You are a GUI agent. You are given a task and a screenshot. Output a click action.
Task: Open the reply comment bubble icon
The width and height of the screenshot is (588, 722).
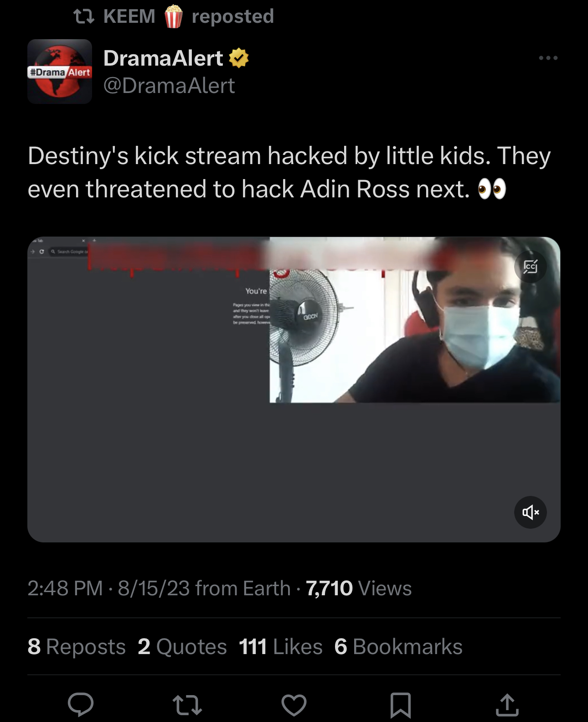[81, 704]
